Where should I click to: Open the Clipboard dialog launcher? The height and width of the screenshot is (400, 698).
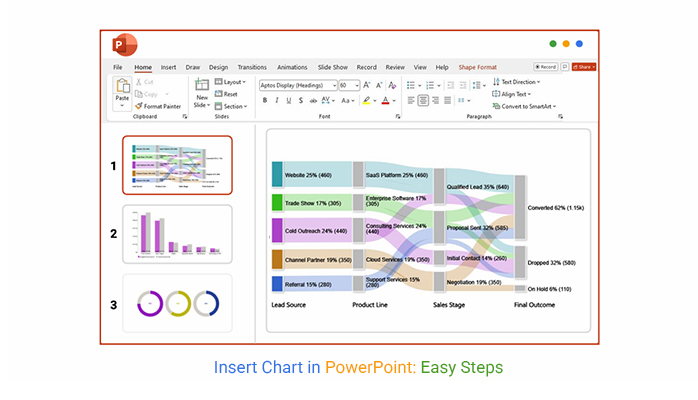point(185,117)
